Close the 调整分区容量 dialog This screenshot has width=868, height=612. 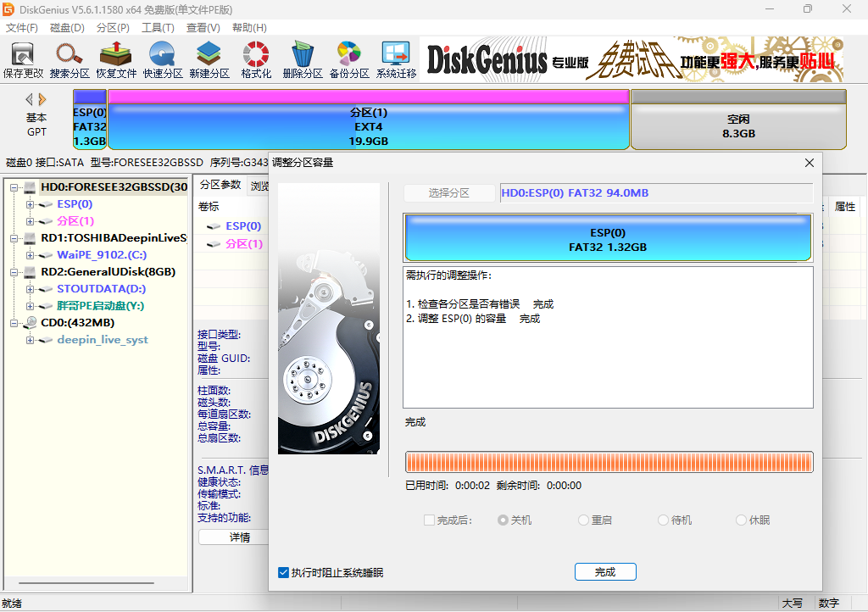810,163
